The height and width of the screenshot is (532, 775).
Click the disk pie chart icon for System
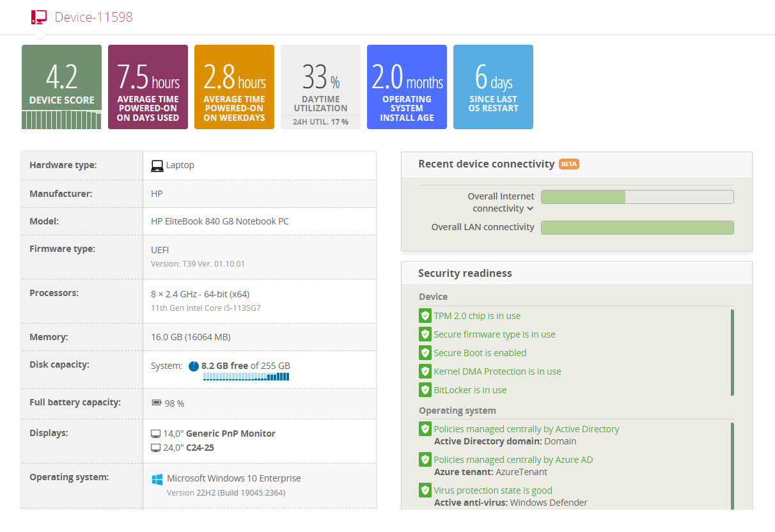point(194,366)
